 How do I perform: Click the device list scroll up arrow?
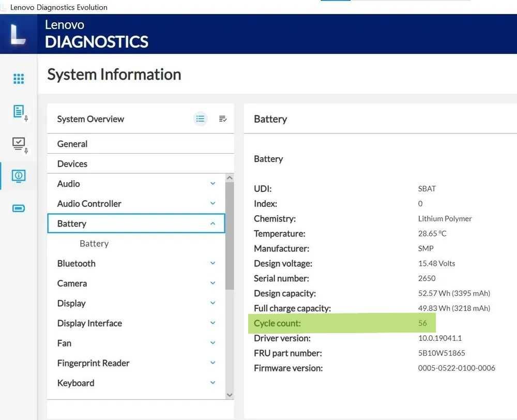point(230,178)
